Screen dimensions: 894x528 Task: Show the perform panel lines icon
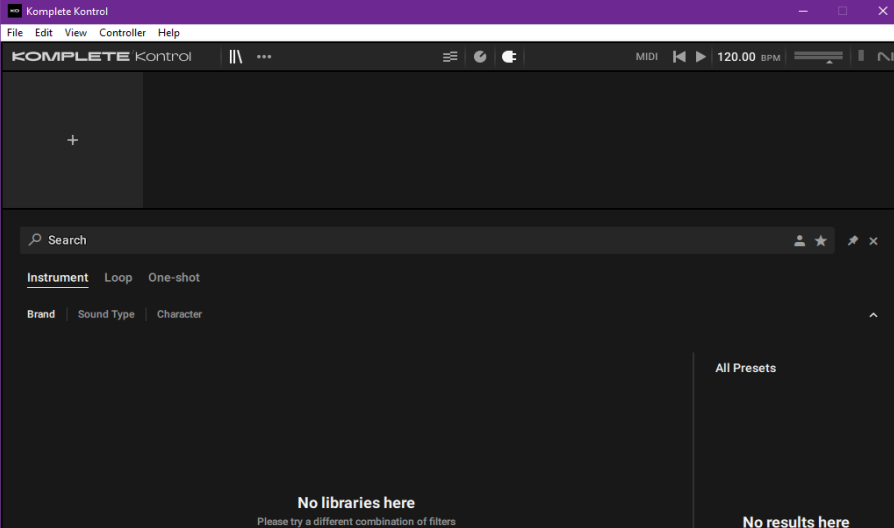pos(450,56)
